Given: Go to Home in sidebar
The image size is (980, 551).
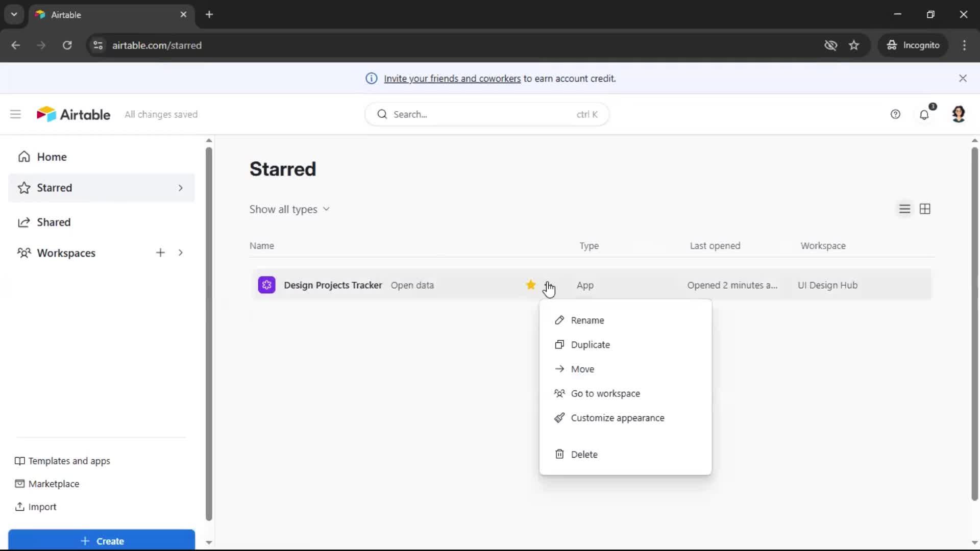Looking at the screenshot, I should coord(101,157).
